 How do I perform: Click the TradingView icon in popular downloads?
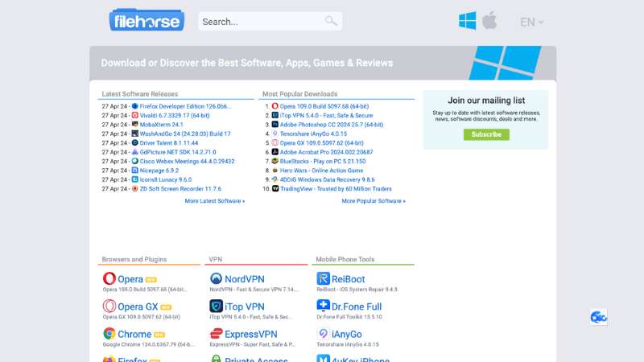point(275,189)
